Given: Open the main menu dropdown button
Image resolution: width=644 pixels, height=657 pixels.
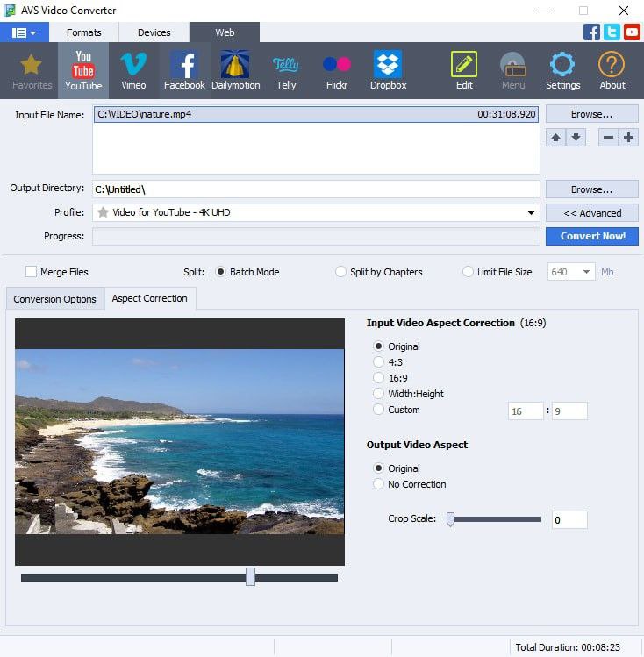Looking at the screenshot, I should pos(24,32).
